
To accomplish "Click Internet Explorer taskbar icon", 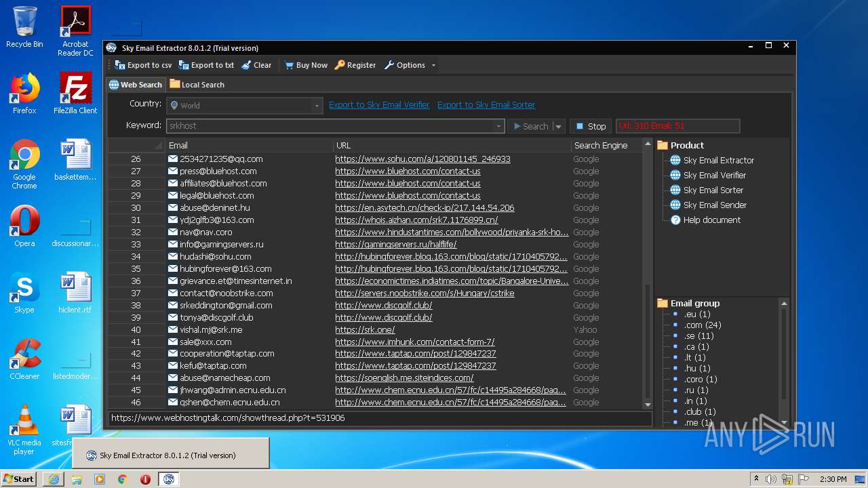I will (x=54, y=479).
